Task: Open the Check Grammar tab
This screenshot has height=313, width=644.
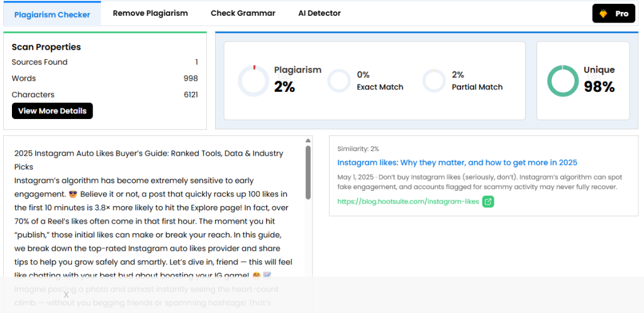Action: (x=243, y=13)
